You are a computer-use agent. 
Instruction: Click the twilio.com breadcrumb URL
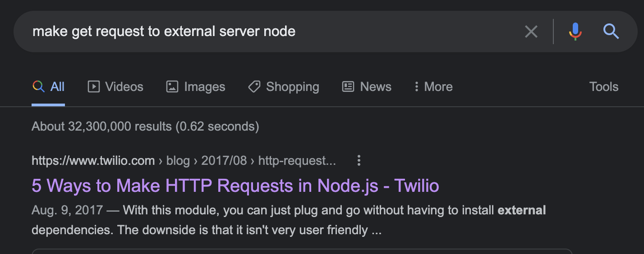tap(184, 160)
